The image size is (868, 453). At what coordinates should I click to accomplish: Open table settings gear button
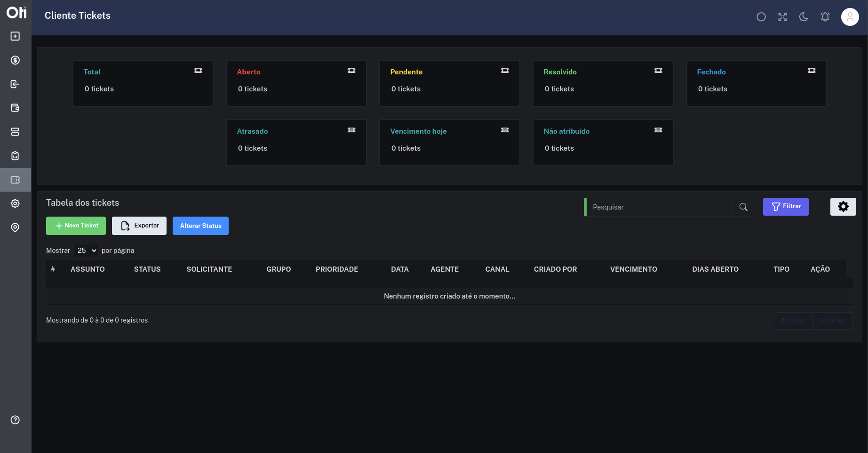pos(843,207)
